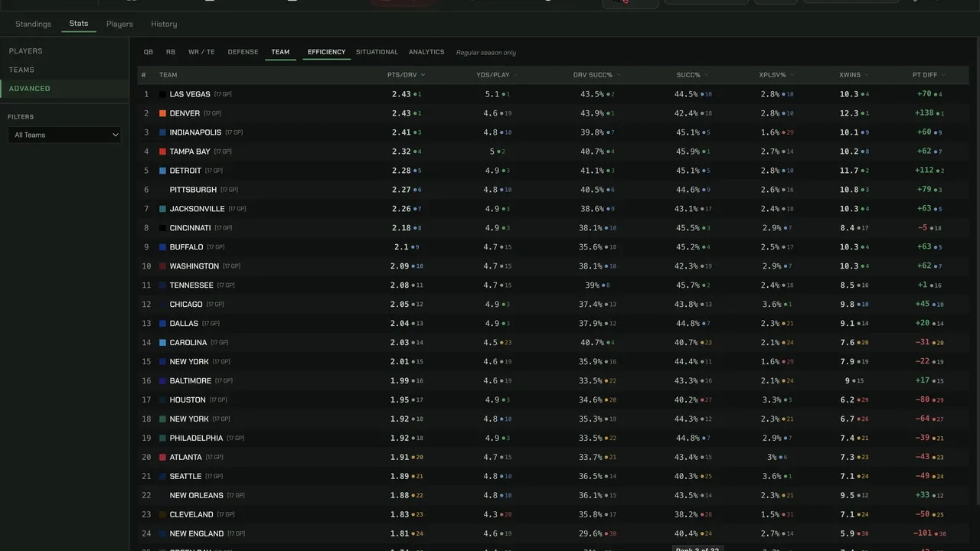The image size is (980, 551).
Task: Click Denver's +138 point differential
Action: click(x=924, y=113)
